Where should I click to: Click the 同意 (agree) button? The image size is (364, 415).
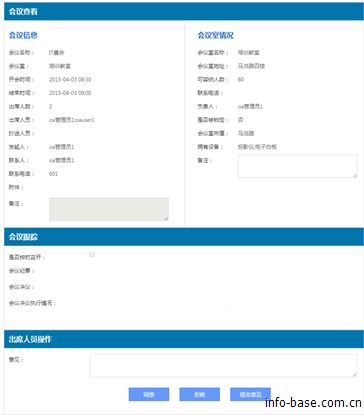click(x=149, y=394)
